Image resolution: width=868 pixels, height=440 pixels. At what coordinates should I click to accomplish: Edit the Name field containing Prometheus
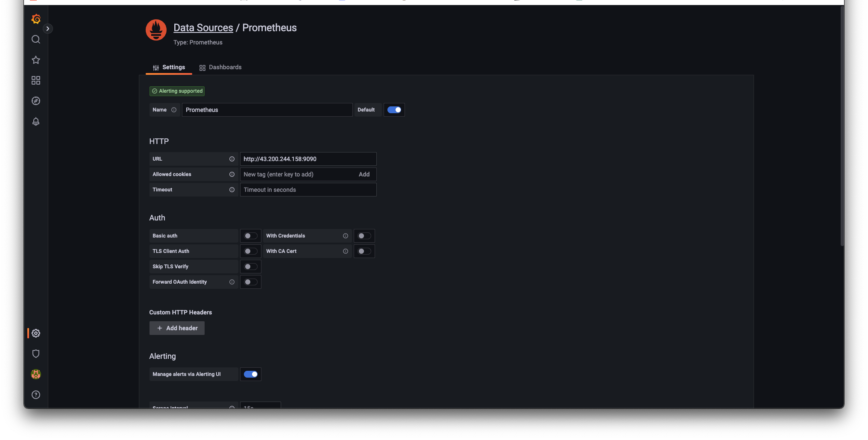[x=267, y=110]
